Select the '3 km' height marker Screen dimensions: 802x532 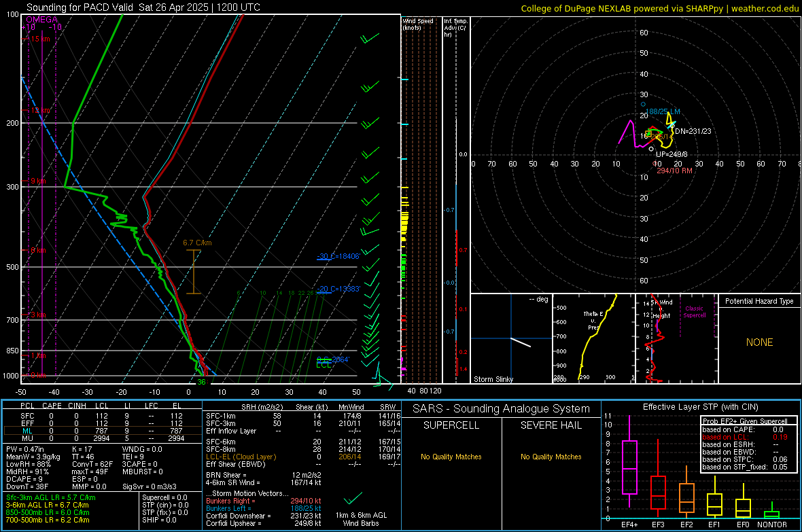pyautogui.click(x=38, y=315)
